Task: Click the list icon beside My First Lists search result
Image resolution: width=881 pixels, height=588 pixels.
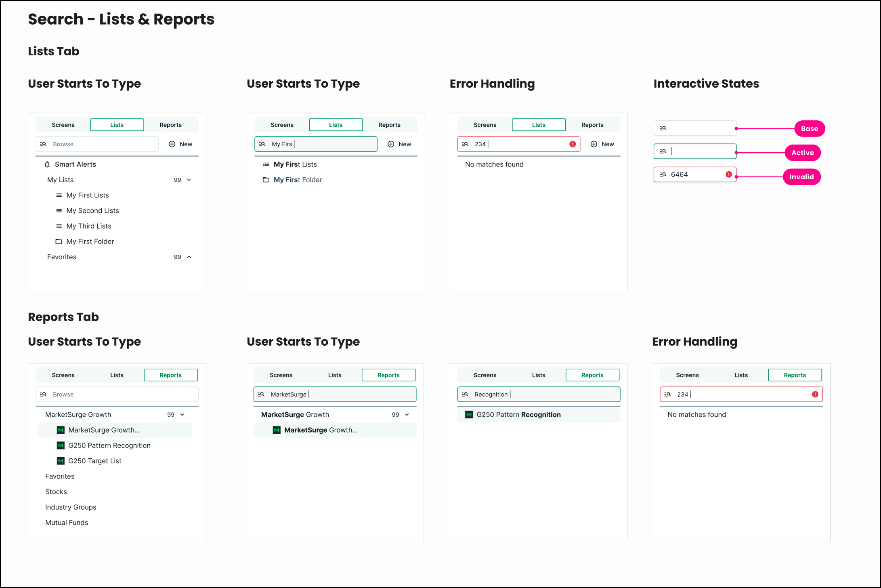Action: (266, 164)
